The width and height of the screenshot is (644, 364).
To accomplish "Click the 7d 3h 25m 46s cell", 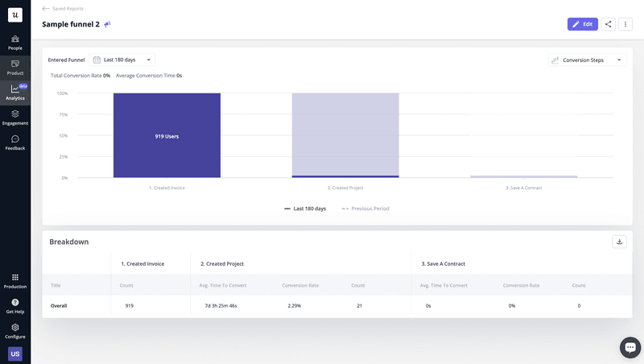I will (x=221, y=306).
